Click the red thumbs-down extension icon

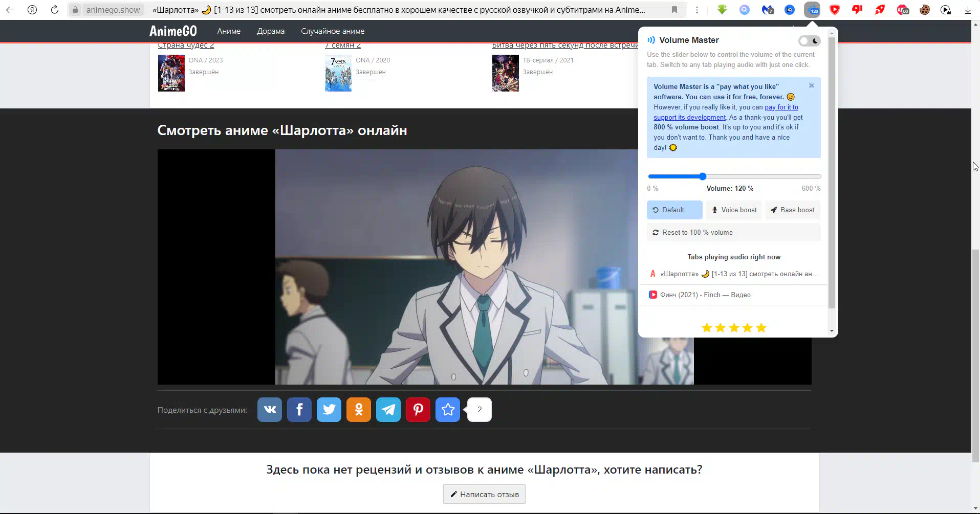coord(857,10)
